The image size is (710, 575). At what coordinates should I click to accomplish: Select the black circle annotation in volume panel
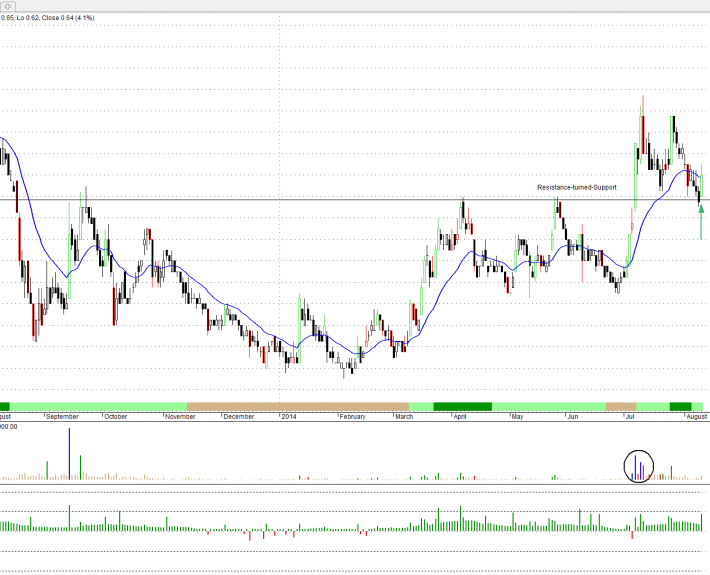[x=638, y=466]
